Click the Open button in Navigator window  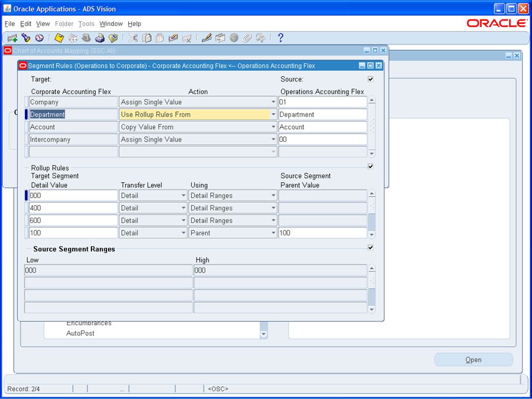click(473, 360)
